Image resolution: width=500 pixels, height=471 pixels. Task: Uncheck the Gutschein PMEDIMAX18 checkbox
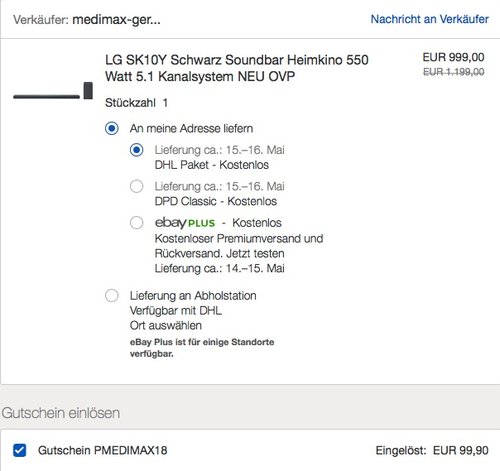20,450
